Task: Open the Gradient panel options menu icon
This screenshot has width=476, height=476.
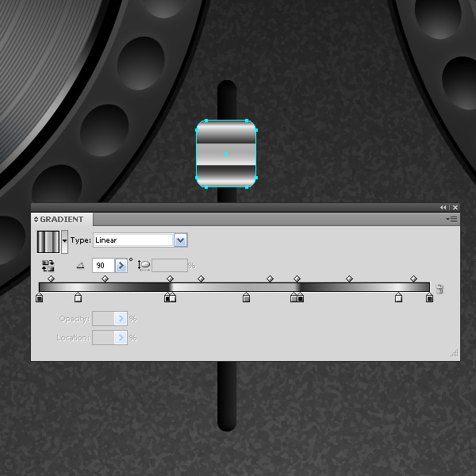Action: [451, 219]
